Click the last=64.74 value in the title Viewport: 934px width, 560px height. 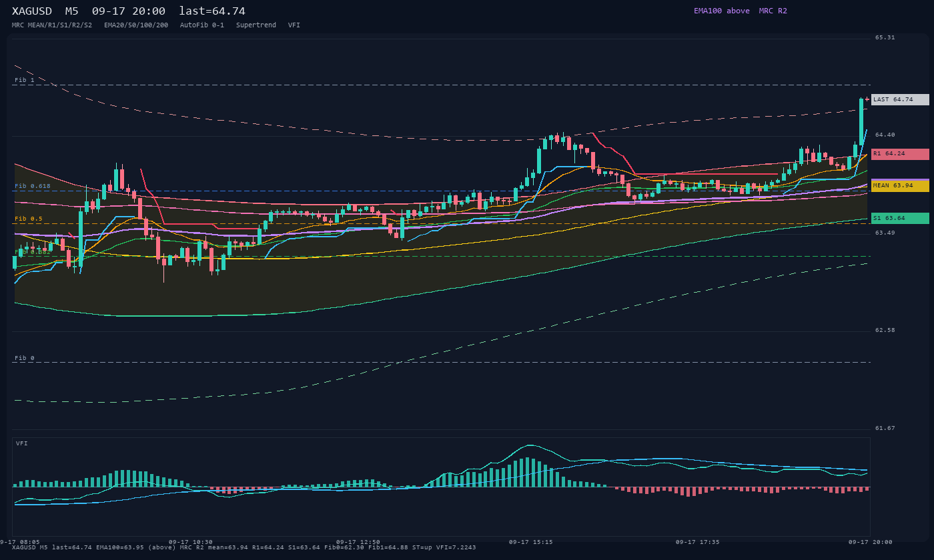pyautogui.click(x=212, y=11)
